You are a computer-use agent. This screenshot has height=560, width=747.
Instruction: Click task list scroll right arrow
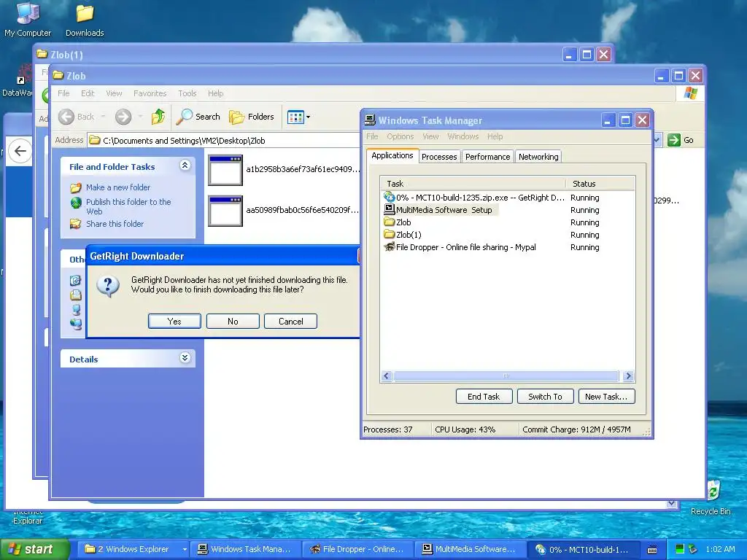coord(628,376)
